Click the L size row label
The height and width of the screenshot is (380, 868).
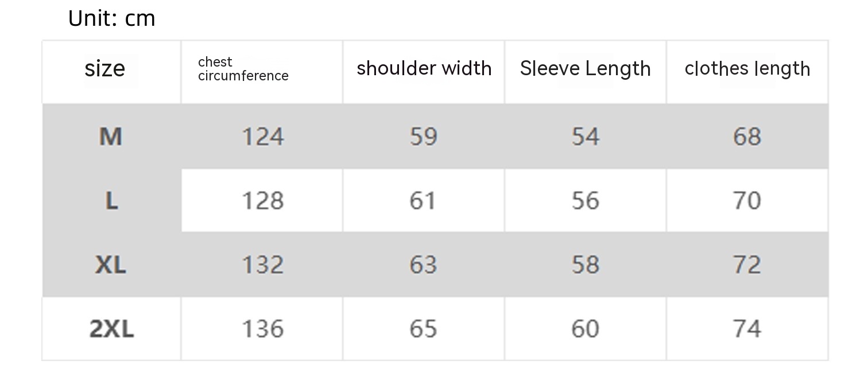[x=111, y=201]
